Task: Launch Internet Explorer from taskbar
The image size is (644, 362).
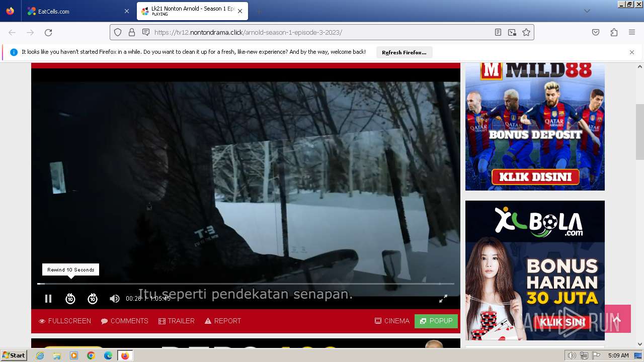Action: 40,355
